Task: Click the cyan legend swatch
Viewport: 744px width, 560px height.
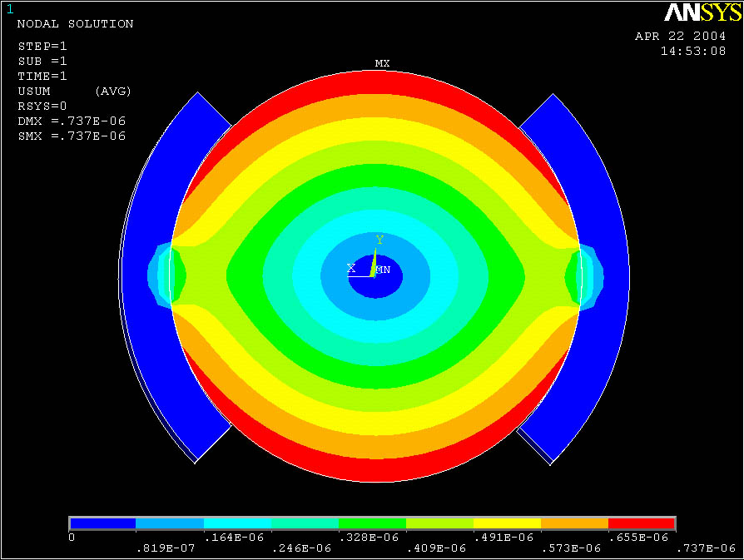Action: click(237, 523)
